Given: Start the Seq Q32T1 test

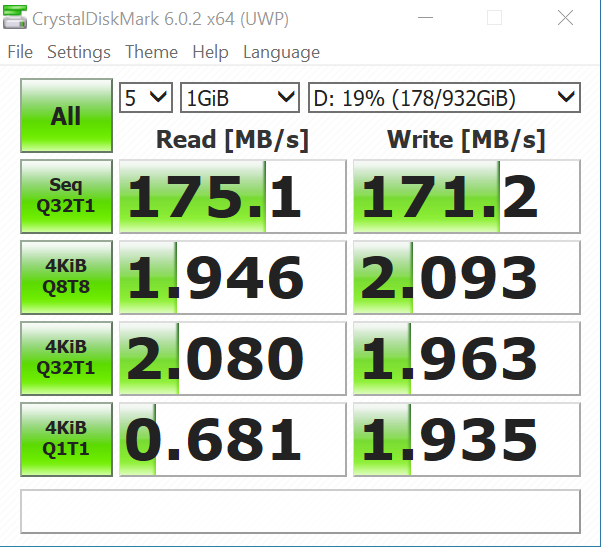Looking at the screenshot, I should coord(66,197).
